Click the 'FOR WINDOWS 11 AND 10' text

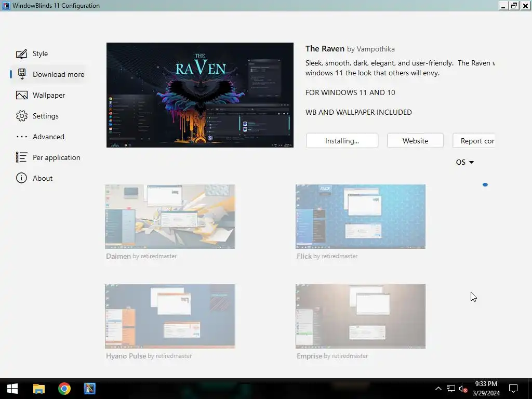pos(350,92)
